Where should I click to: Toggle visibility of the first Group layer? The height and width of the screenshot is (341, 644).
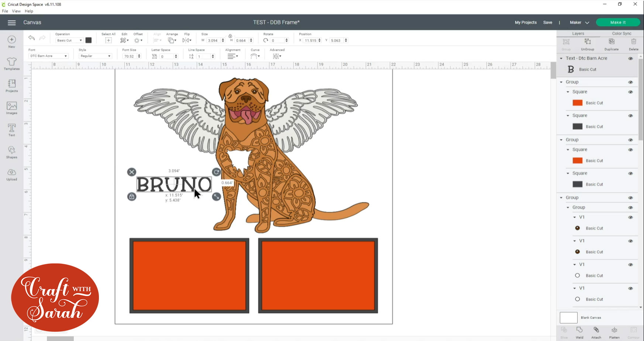point(630,82)
